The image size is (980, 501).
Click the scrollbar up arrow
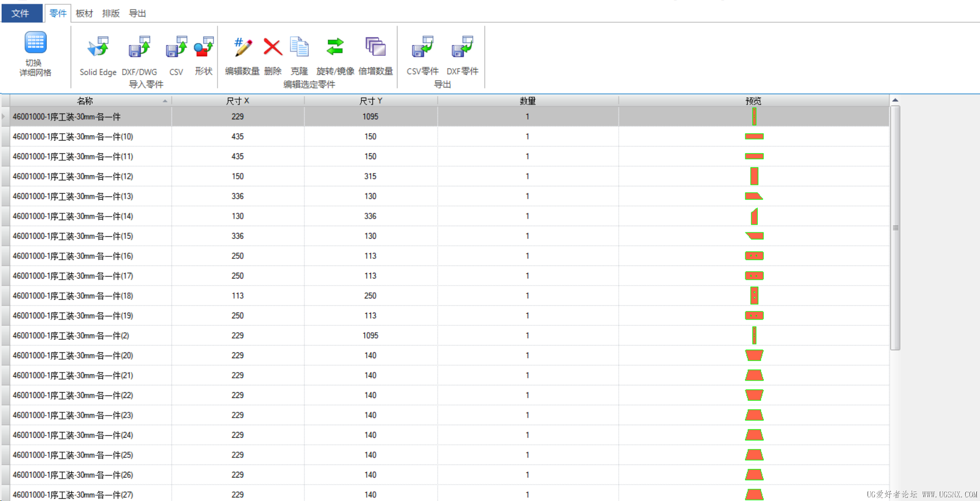pyautogui.click(x=895, y=100)
